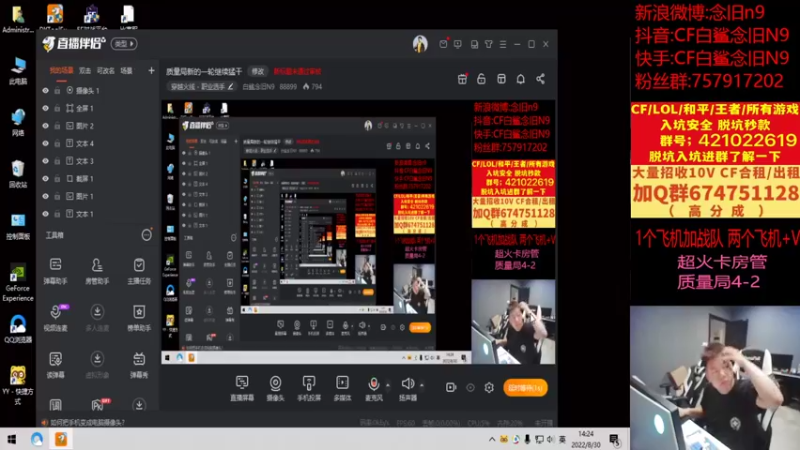Open the 房管助手 tool
Viewport: 800px width, 450px height.
(x=97, y=270)
